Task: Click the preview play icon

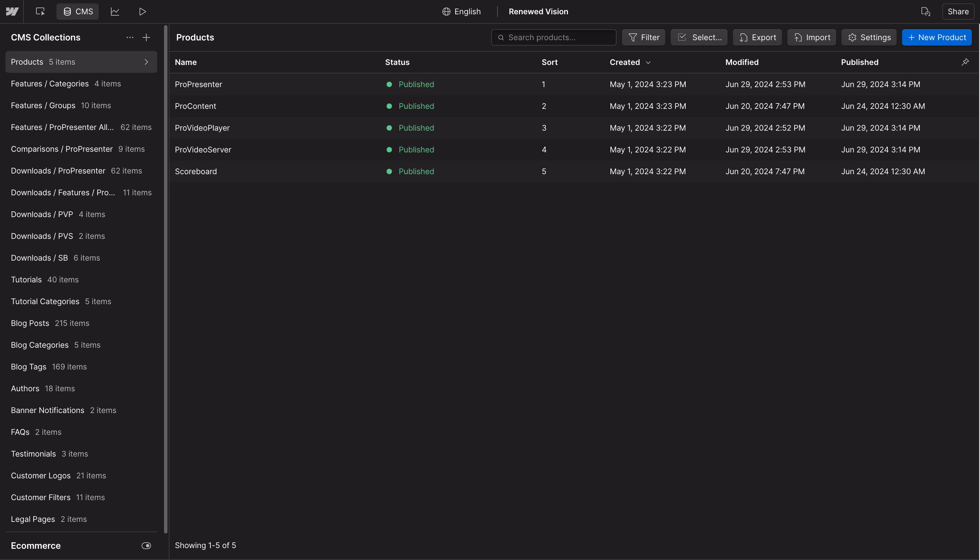Action: (142, 12)
